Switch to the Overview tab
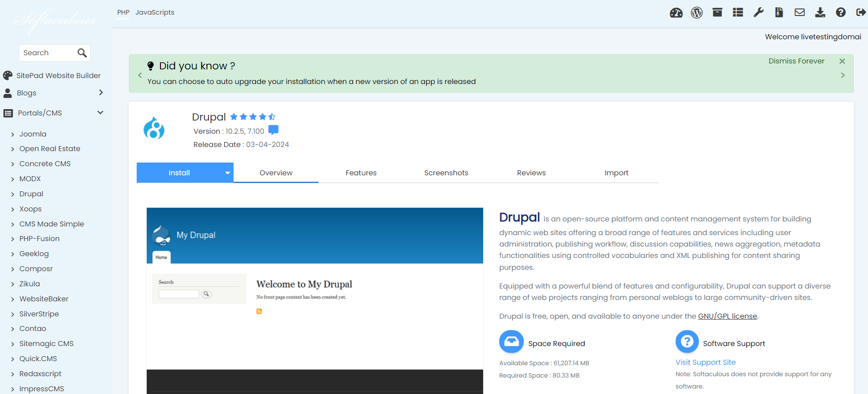 pyautogui.click(x=276, y=173)
